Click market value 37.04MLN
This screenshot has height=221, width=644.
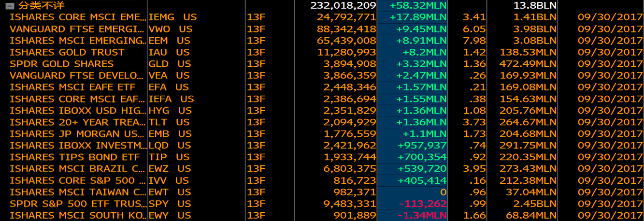(532, 192)
